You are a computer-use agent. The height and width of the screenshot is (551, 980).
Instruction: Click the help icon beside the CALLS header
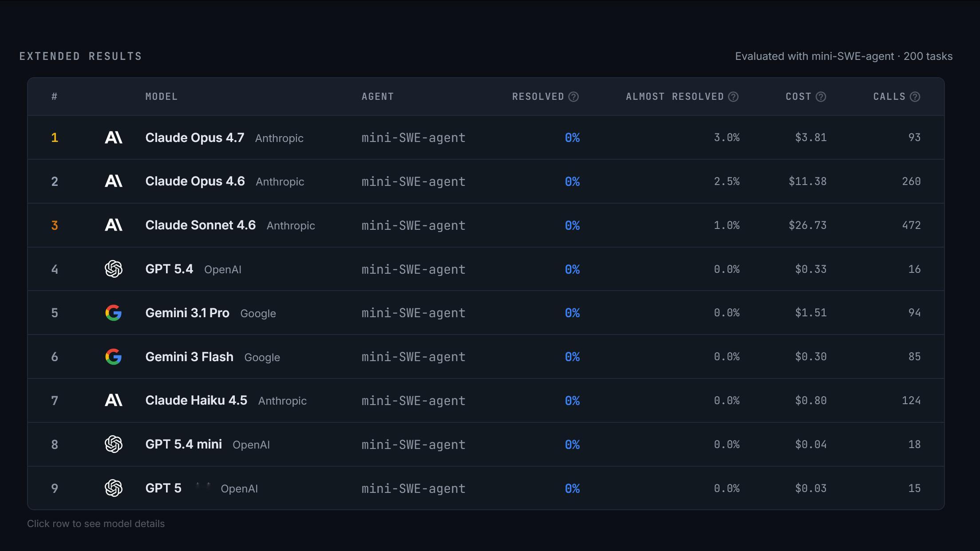click(915, 97)
